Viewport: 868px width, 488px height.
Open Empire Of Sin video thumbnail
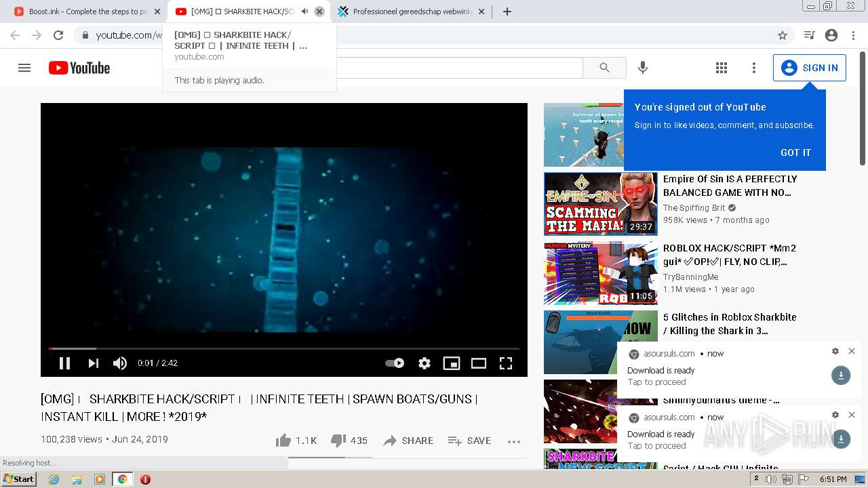[601, 204]
